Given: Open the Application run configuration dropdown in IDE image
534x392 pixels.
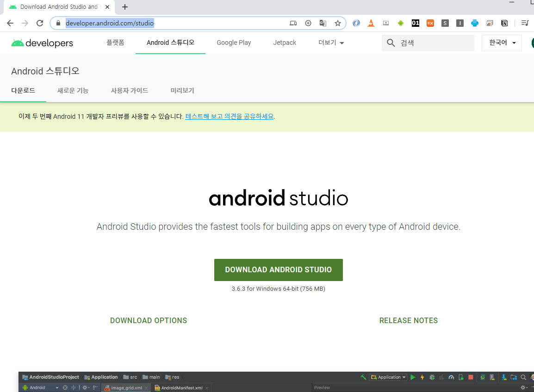Looking at the screenshot, I should pos(388,377).
